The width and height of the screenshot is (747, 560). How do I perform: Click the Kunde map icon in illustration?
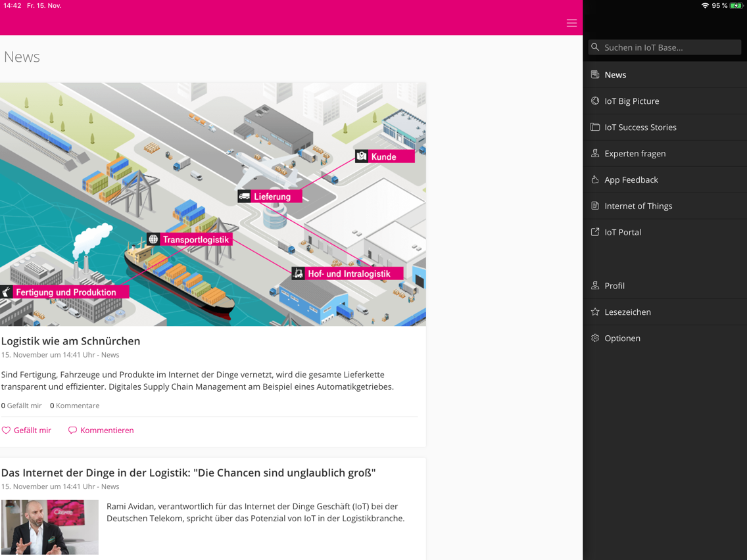point(362,156)
